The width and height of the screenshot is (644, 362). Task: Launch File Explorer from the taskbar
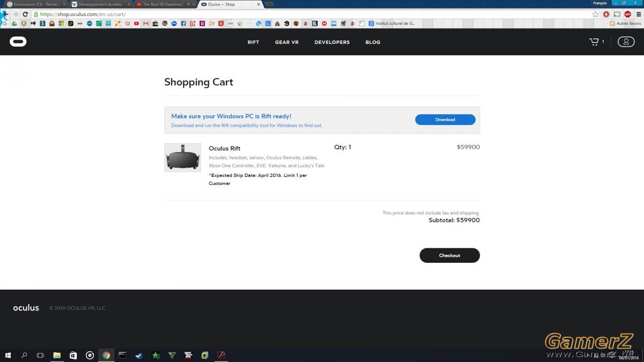pos(56,355)
